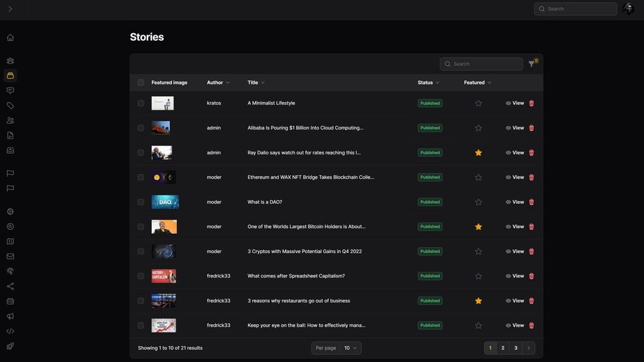Open the Per page dropdown
The width and height of the screenshot is (644, 362).
(x=351, y=349)
